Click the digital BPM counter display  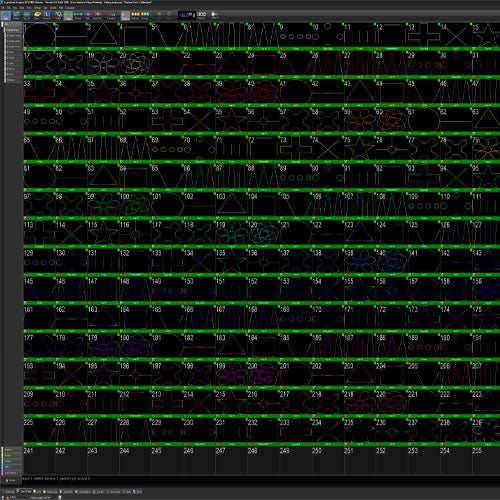pos(187,15)
